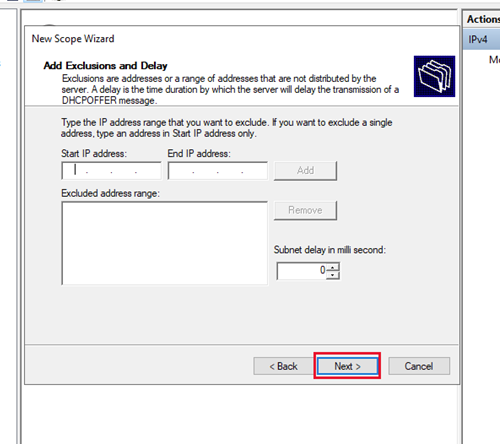Select third octet of Start IP address
500x444 pixels.
point(124,171)
